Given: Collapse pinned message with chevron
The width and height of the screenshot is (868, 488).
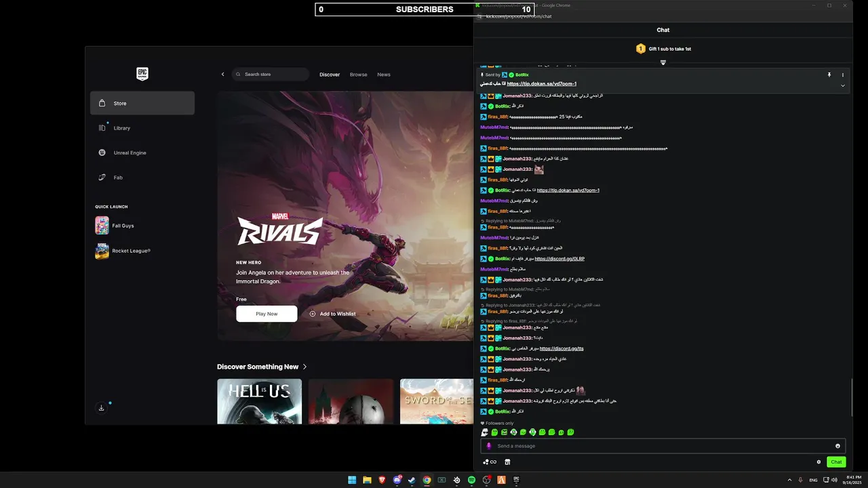Looking at the screenshot, I should click(x=843, y=85).
